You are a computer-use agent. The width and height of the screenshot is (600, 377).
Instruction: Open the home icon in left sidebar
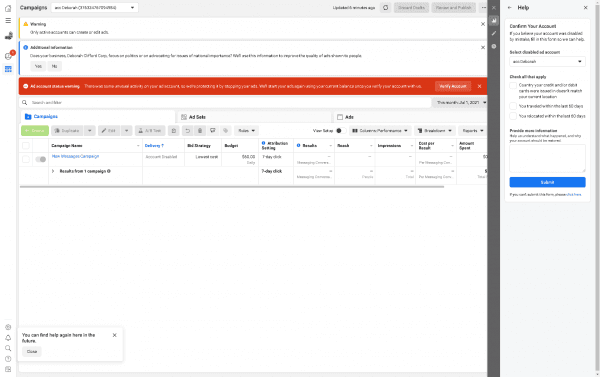pos(8,8)
